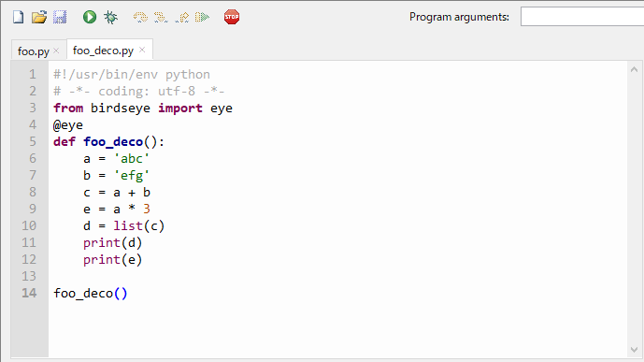Create a new file with the toolbar icon

point(18,17)
